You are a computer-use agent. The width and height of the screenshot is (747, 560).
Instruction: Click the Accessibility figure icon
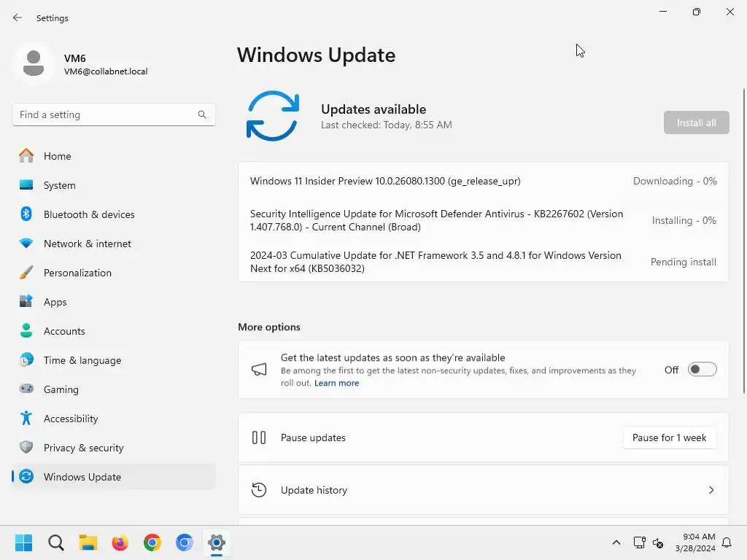(26, 418)
